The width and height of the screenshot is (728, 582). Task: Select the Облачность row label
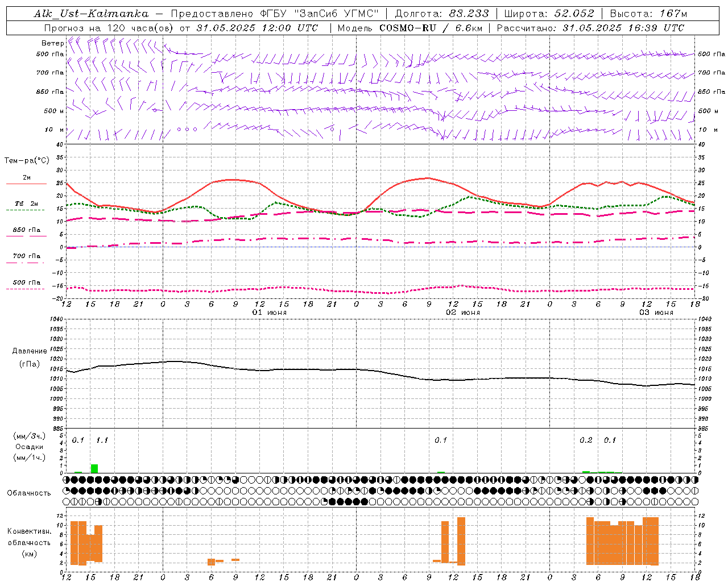[29, 493]
